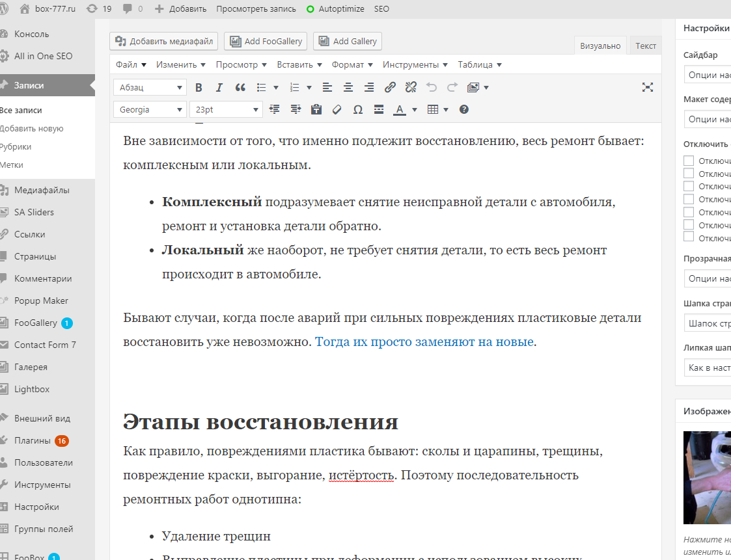This screenshot has height=560, width=731.
Task: Toggle distraction-free fullscreen mode
Action: click(648, 87)
